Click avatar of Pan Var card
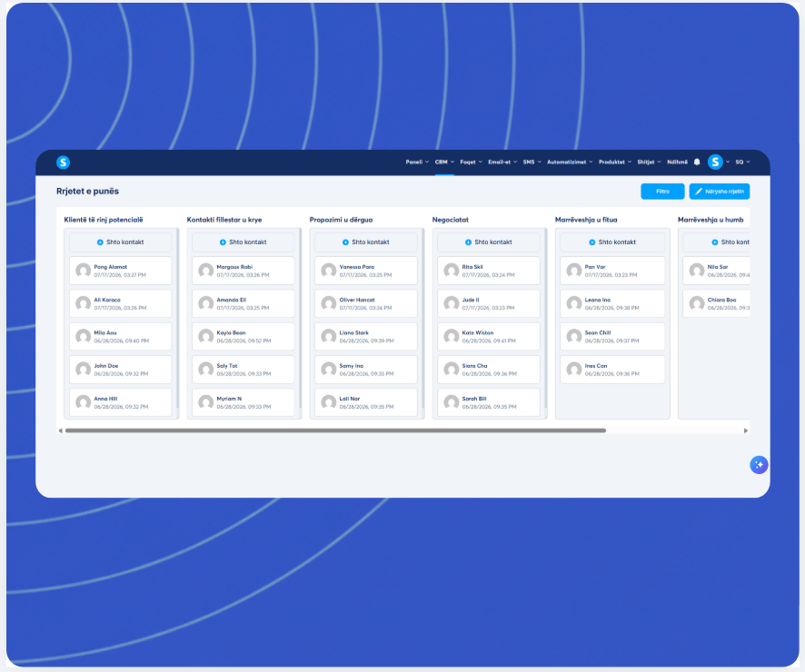This screenshot has width=805, height=672. point(574,271)
